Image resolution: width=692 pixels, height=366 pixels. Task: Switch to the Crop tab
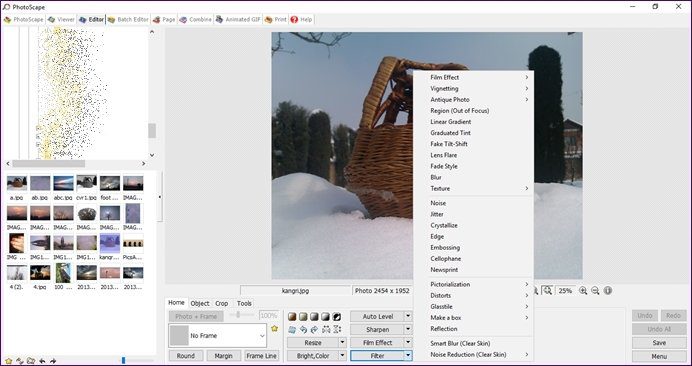pos(222,303)
